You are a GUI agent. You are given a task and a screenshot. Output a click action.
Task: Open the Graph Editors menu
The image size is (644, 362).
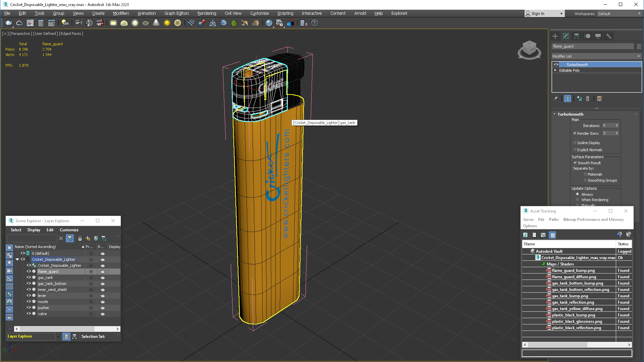[176, 13]
